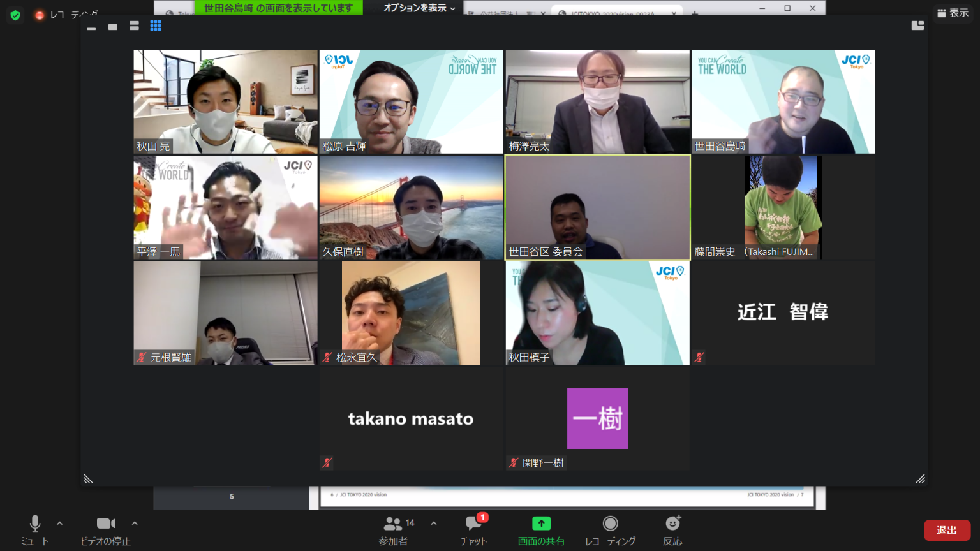Select 世田谷区 委員会 highlighted video tile

click(598, 207)
